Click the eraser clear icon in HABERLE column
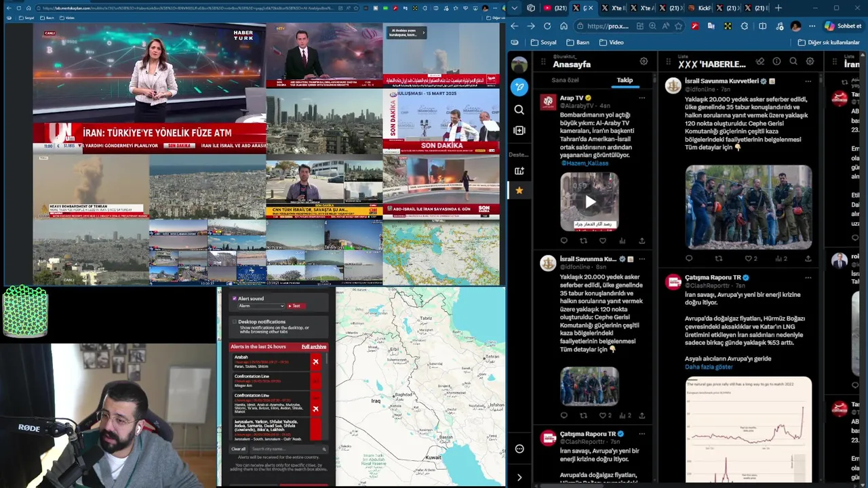Screen dimensions: 868x488 point(760,61)
